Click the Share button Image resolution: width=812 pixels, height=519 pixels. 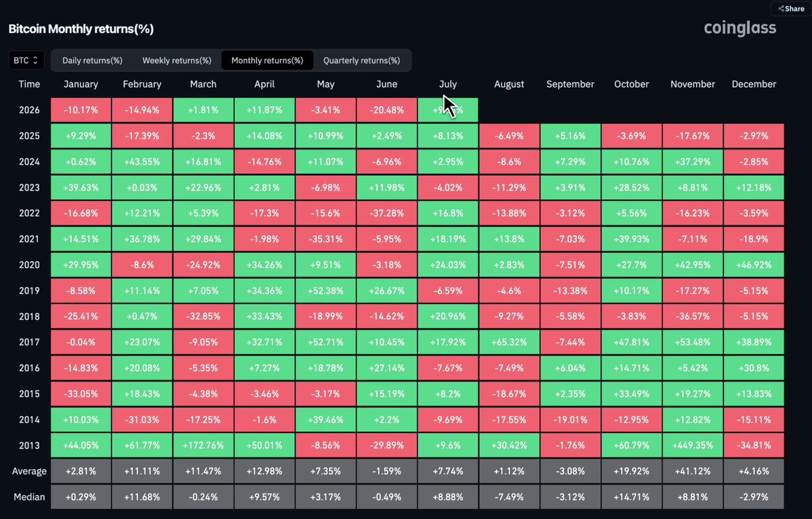click(790, 8)
